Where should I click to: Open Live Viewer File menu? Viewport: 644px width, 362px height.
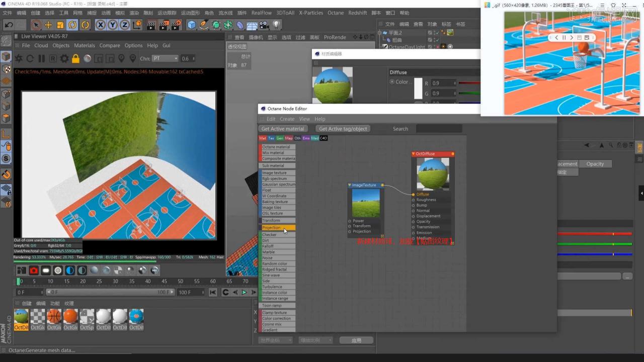[x=26, y=45]
